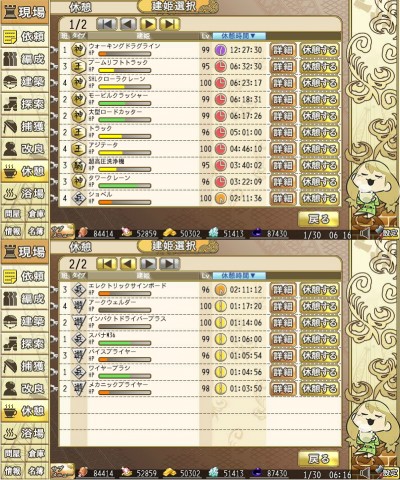Jump to last page from page 1/2
Viewport: 400px width, 480px height.
click(x=170, y=24)
